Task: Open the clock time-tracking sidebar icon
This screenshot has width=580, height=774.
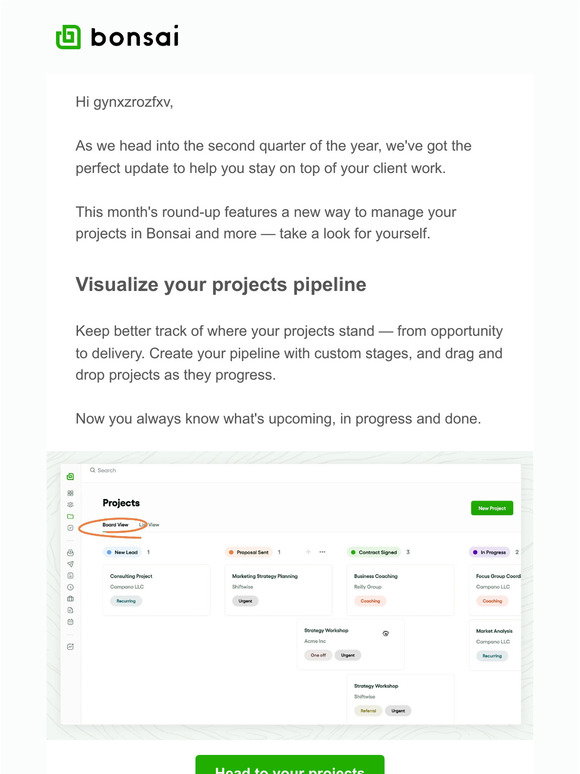Action: 70,587
